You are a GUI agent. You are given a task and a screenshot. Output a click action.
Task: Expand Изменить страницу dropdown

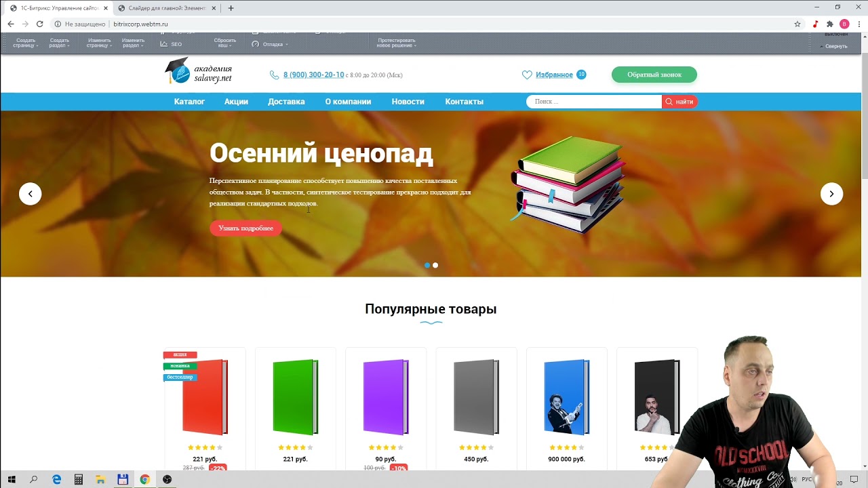tap(99, 43)
